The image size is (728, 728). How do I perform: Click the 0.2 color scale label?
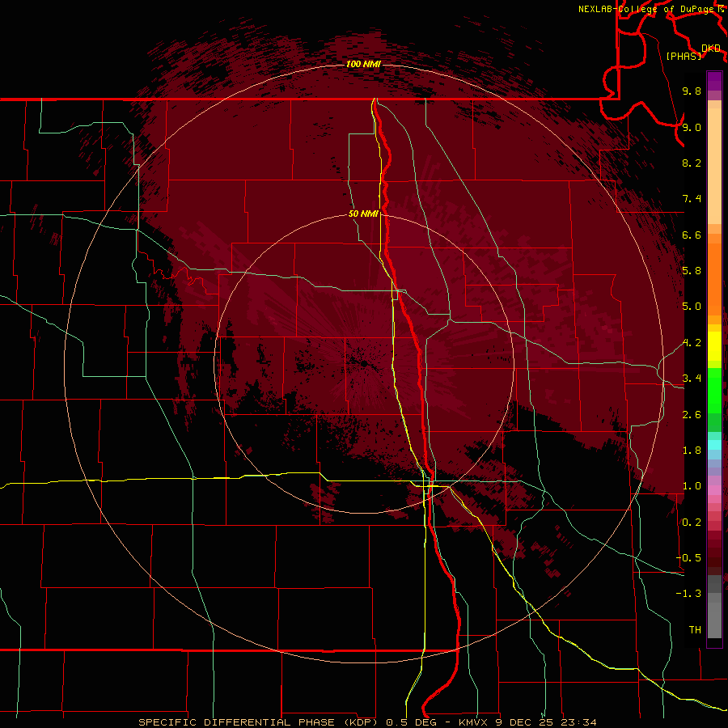[x=692, y=523]
